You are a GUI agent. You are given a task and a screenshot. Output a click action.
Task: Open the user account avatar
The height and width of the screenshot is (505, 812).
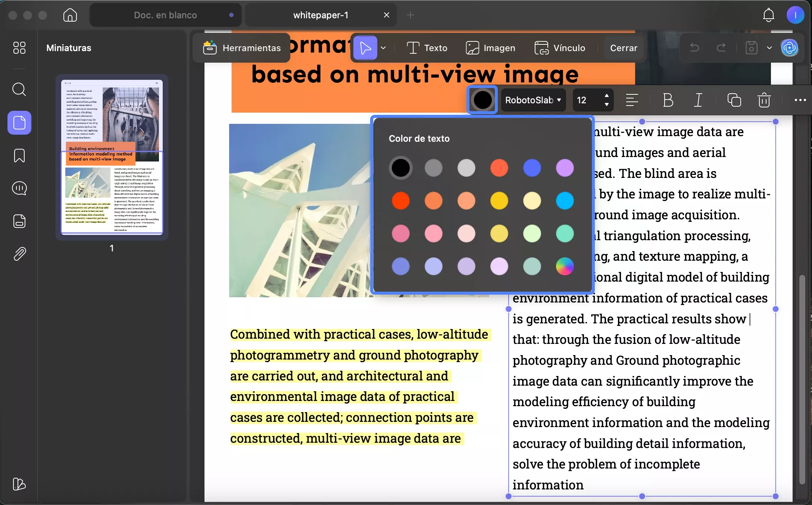pos(795,15)
